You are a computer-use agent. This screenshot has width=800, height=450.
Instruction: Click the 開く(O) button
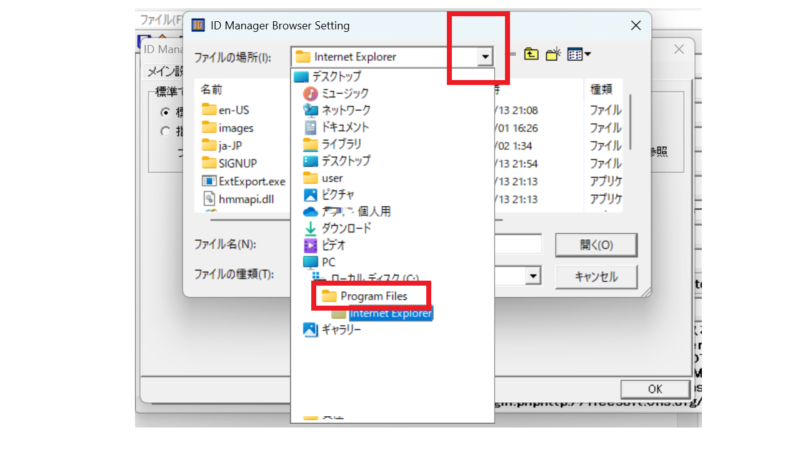596,245
